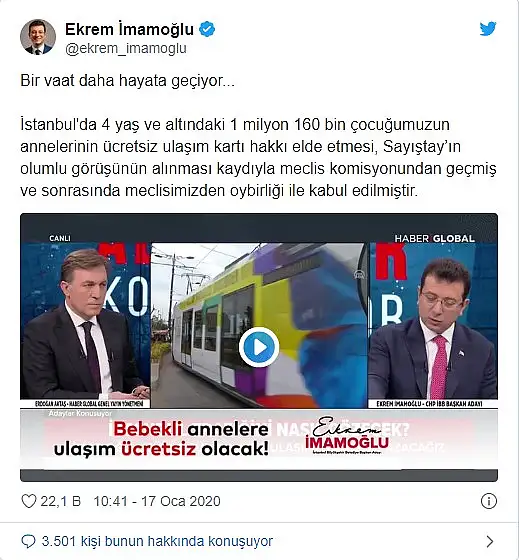
Task: Click the blue verified badge
Action: pos(207,29)
